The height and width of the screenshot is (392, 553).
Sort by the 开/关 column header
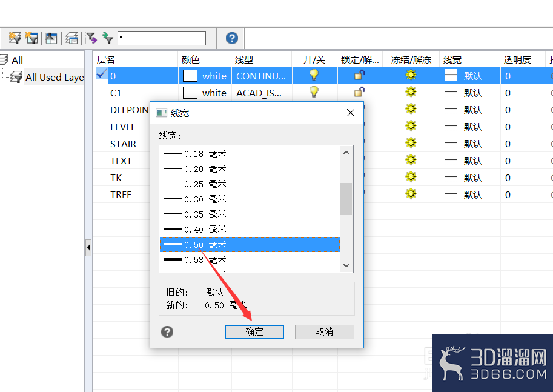(x=314, y=59)
